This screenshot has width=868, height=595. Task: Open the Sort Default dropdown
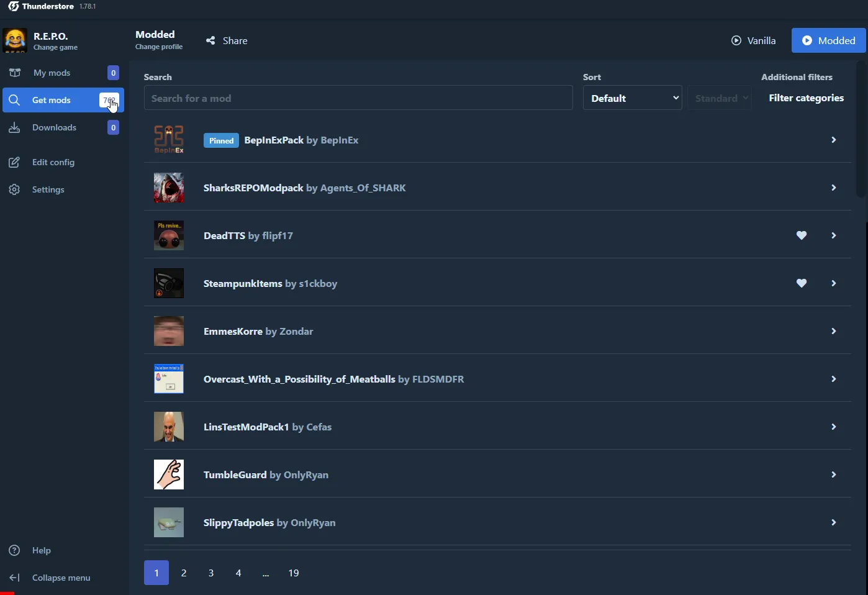(x=632, y=98)
